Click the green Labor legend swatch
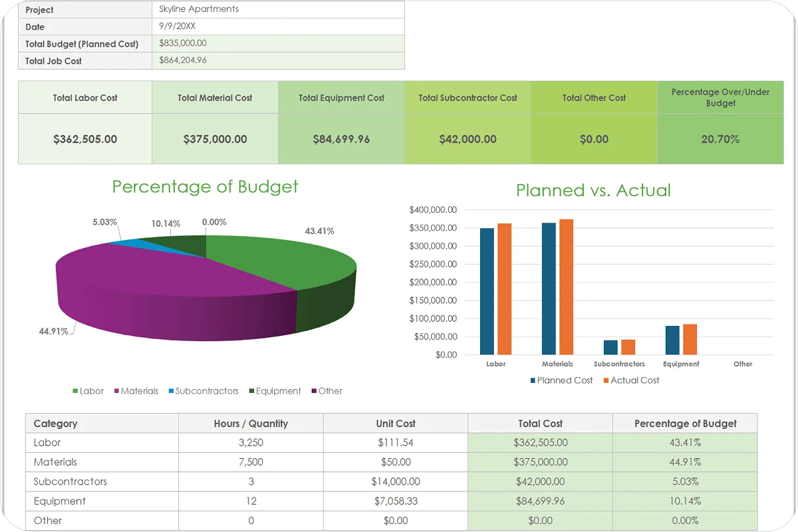 (x=75, y=392)
